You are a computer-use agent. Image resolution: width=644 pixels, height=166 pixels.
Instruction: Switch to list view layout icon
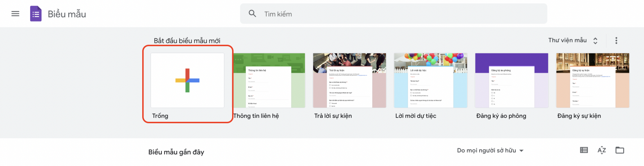click(584, 150)
